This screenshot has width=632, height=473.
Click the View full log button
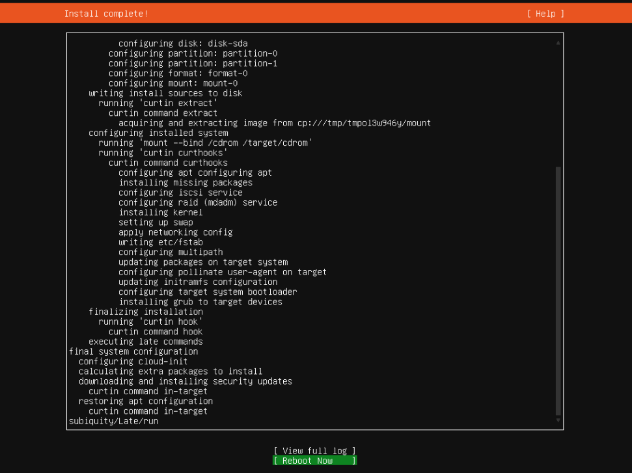(x=314, y=451)
